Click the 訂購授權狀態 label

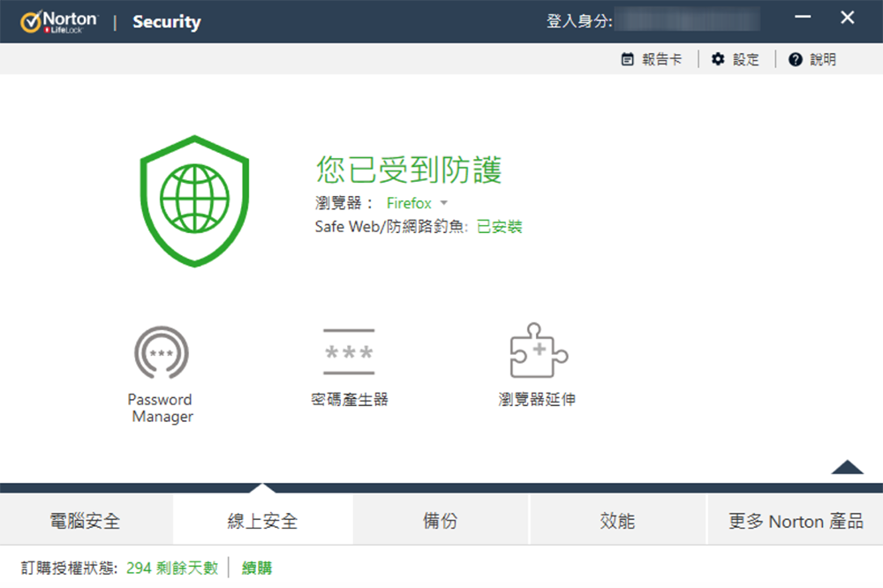click(69, 568)
